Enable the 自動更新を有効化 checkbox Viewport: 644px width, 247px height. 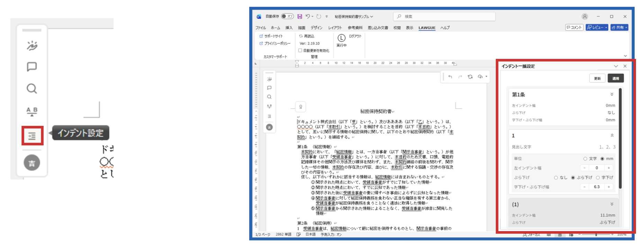[x=300, y=51]
